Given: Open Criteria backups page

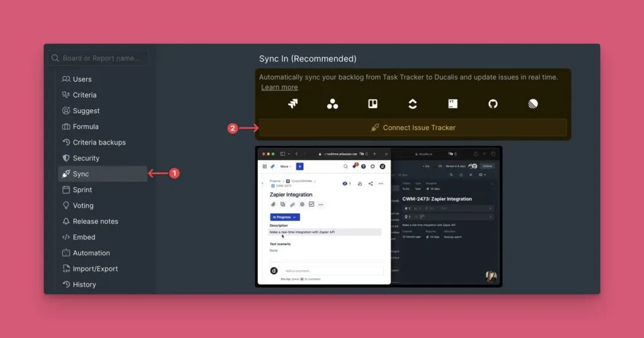Looking at the screenshot, I should click(99, 143).
